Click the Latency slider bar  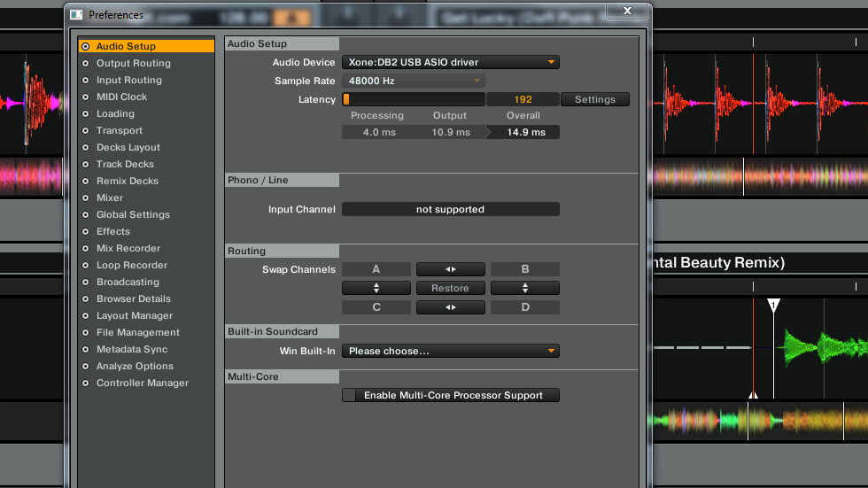(x=414, y=99)
